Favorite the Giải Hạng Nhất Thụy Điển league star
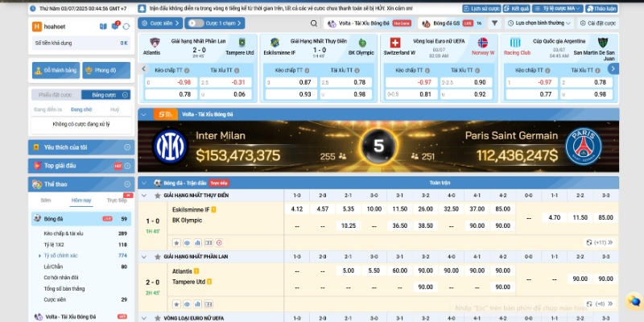644x322 pixels. tap(155, 195)
